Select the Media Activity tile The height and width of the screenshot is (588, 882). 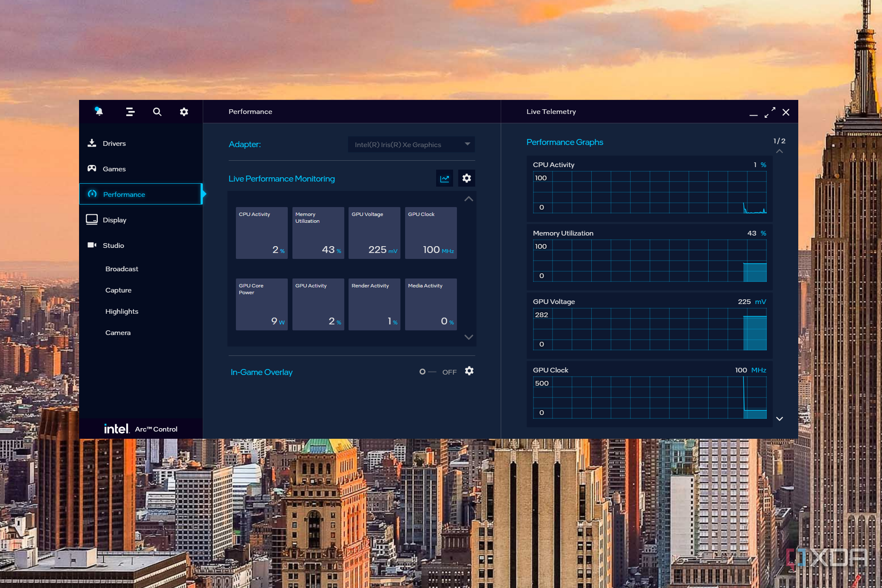click(431, 304)
